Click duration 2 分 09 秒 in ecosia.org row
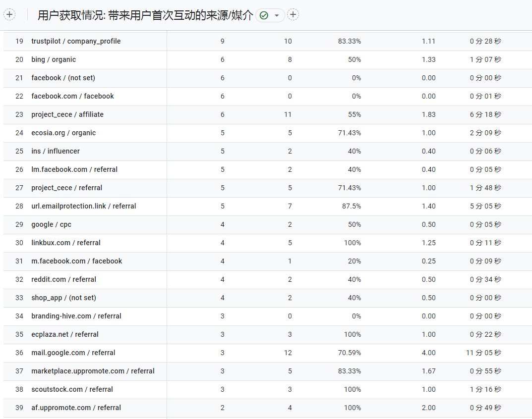 click(x=485, y=133)
